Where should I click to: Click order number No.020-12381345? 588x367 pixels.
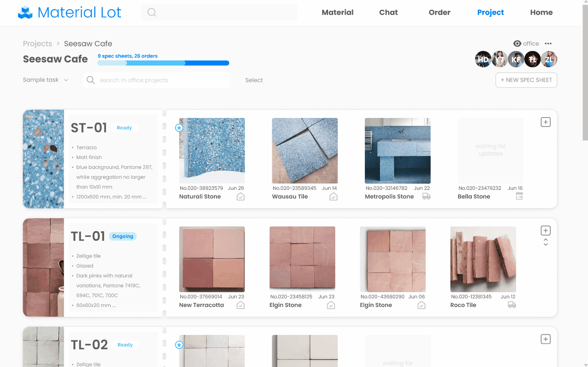pyautogui.click(x=471, y=297)
